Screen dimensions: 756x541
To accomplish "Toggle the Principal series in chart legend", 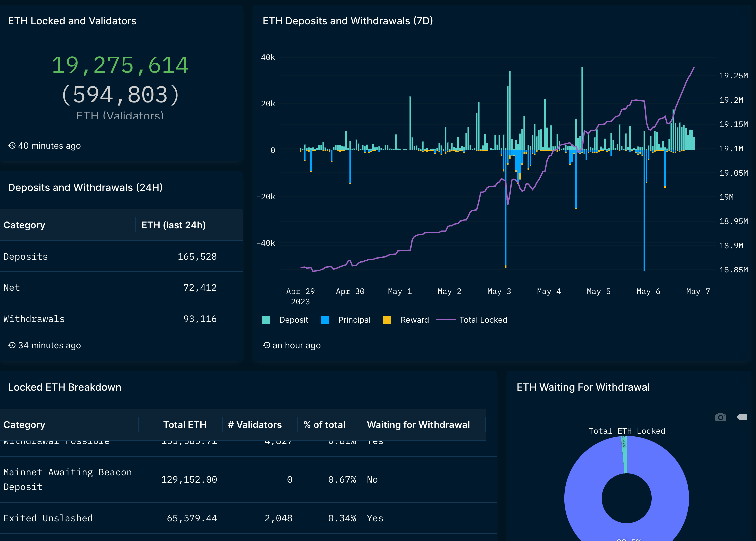I will 354,320.
